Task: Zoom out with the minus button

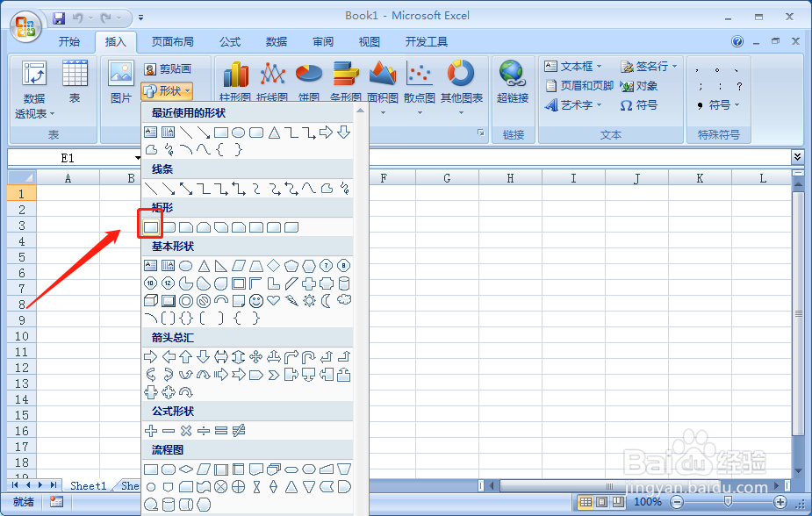Action: pos(676,501)
